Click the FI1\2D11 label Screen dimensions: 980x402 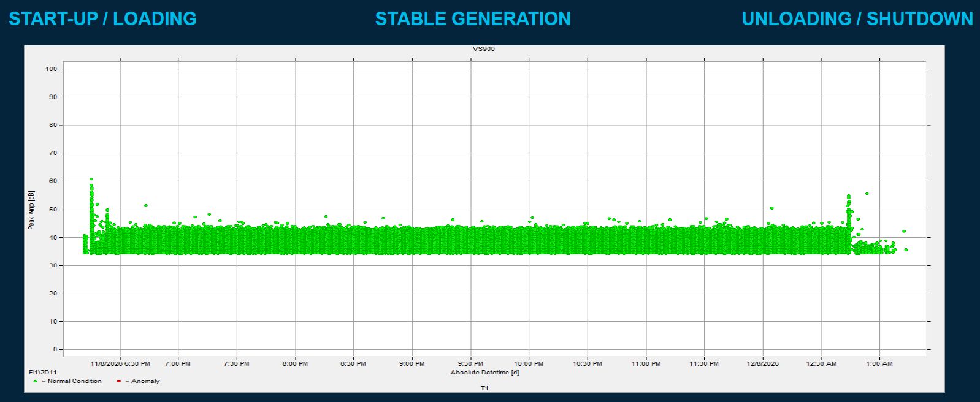[43, 372]
